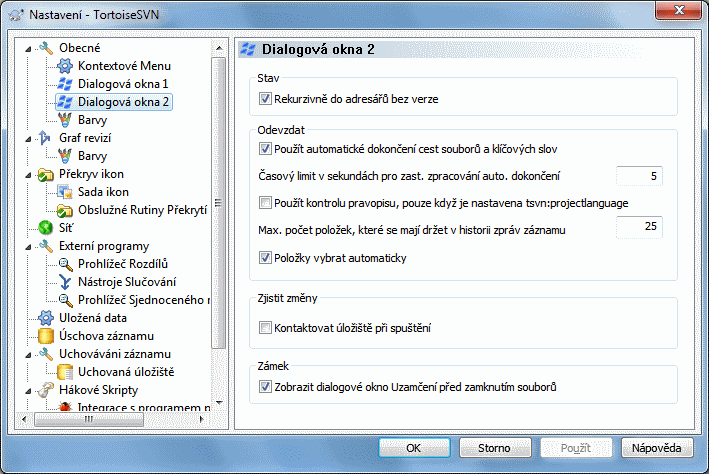Click the Dialogová okna 2 tree icon
Screen dimensions: 709x474
[x=65, y=102]
